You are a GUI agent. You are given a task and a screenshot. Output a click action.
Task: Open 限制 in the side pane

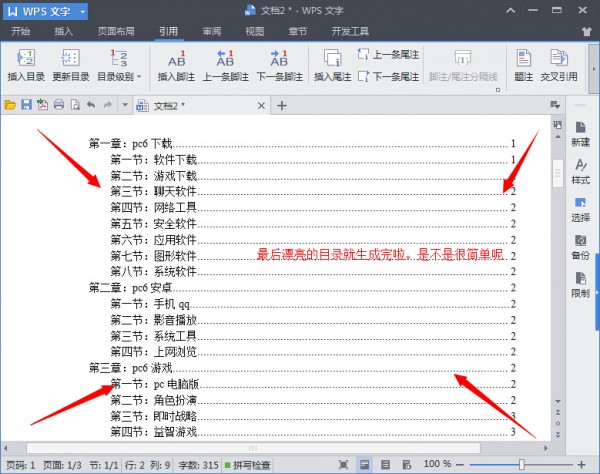[580, 285]
